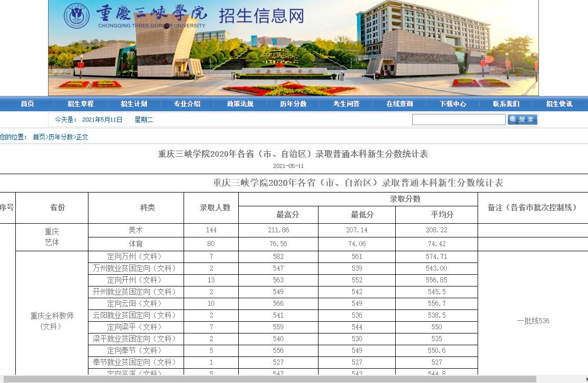
Task: Click the 574.71 average score
Action: 437,256
